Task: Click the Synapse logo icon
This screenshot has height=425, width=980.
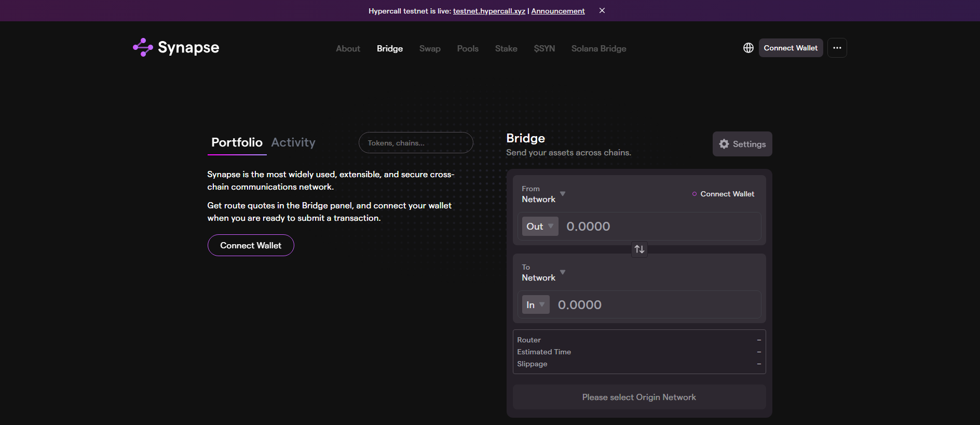Action: (143, 47)
